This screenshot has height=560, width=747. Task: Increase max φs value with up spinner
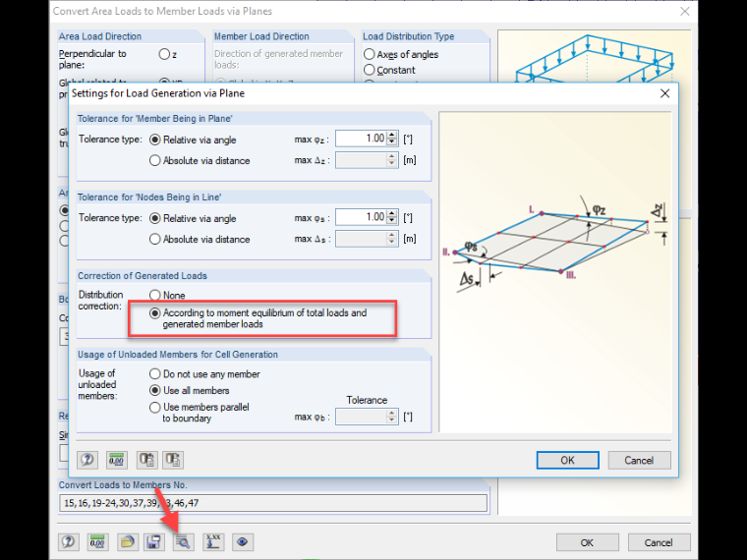click(392, 213)
